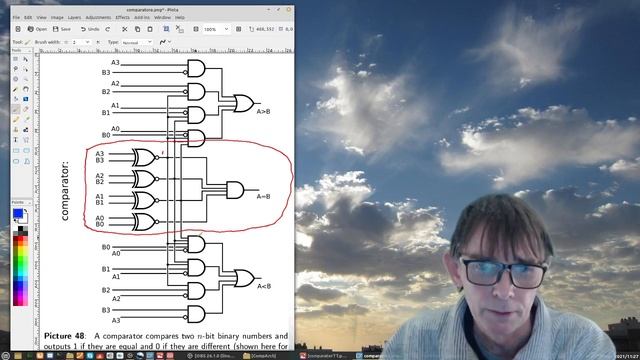Click Crop to Selection icon
The height and width of the screenshot is (360, 640).
click(166, 29)
